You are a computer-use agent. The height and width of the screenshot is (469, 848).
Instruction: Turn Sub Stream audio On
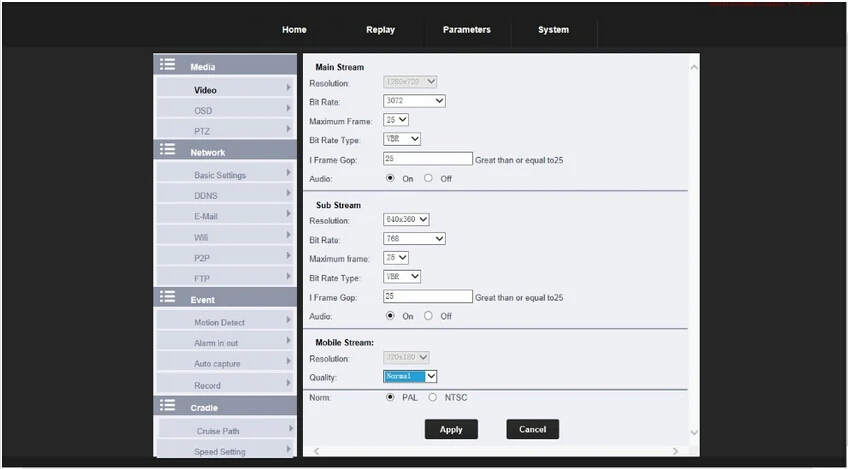390,315
